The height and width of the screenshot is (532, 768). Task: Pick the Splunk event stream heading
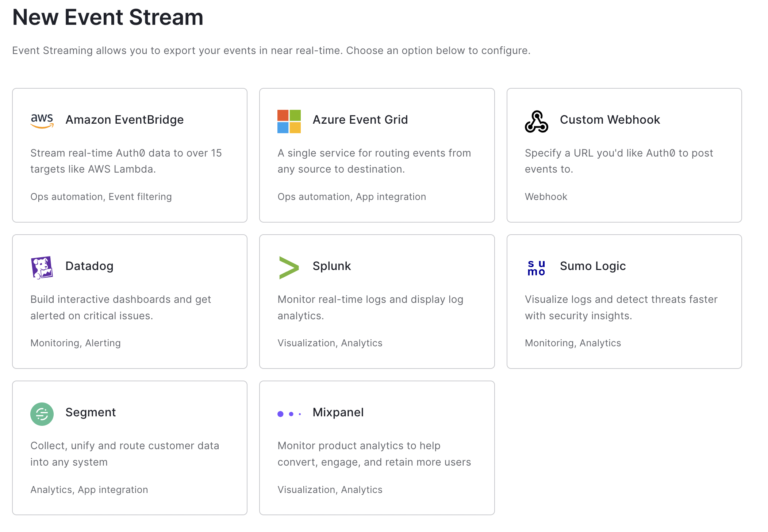(x=331, y=266)
